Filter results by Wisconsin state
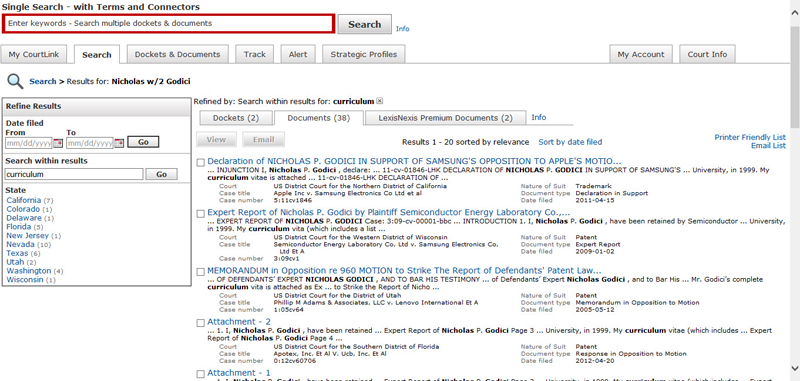Viewport: 800px width, 381px height. click(25, 280)
